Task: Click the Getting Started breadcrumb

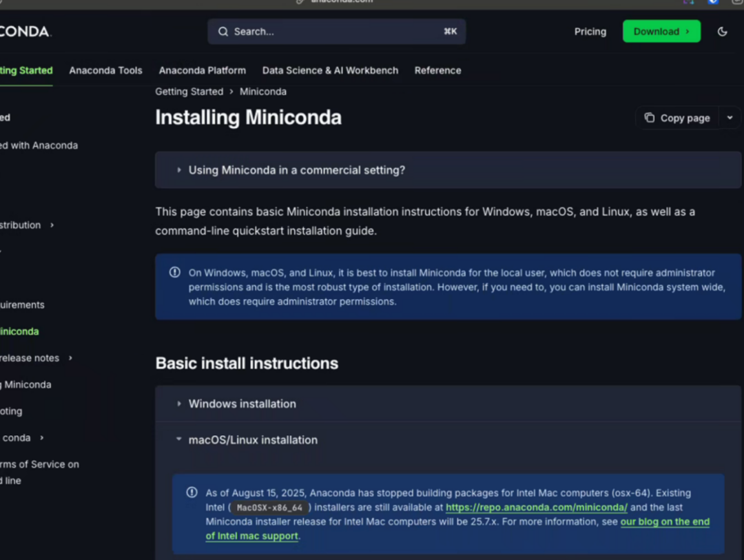Action: (x=189, y=92)
